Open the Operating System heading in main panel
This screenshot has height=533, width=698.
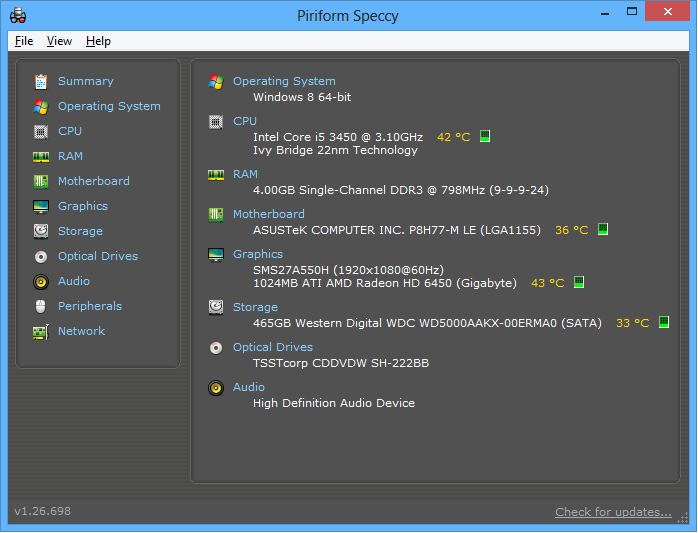pos(284,81)
